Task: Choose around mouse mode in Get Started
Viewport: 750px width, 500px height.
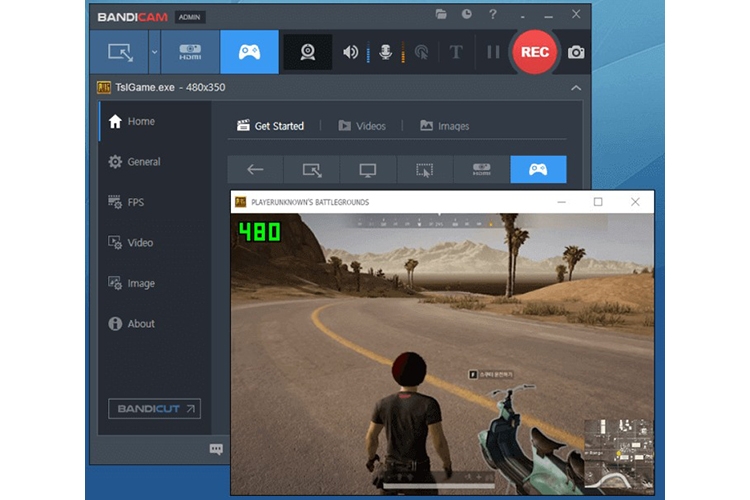Action: [x=425, y=169]
